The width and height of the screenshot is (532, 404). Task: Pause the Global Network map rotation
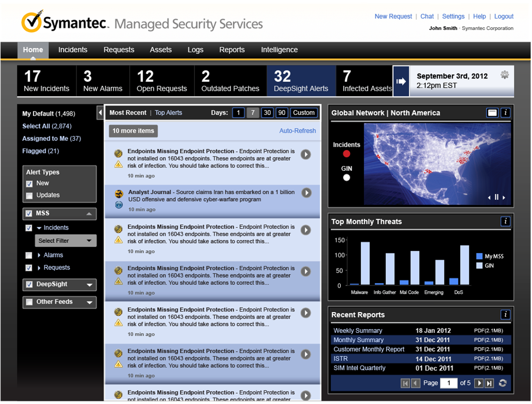[496, 197]
